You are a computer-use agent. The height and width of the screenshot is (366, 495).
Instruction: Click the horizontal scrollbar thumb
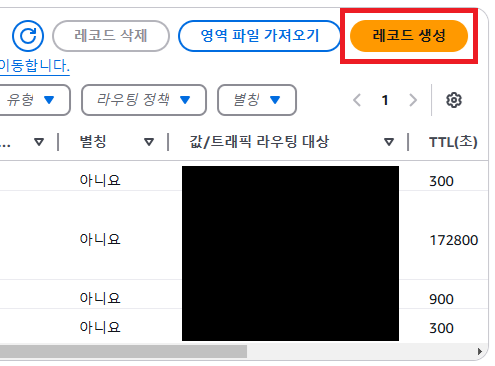(x=123, y=351)
